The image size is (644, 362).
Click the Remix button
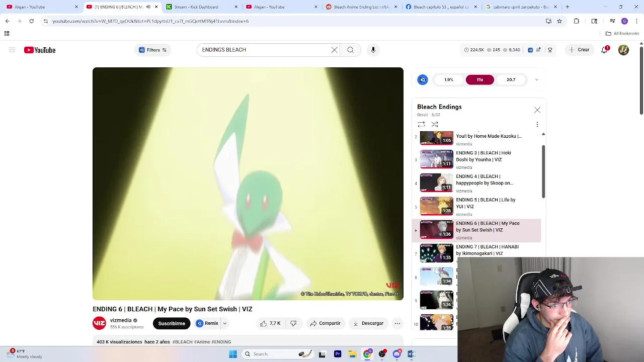(x=208, y=323)
